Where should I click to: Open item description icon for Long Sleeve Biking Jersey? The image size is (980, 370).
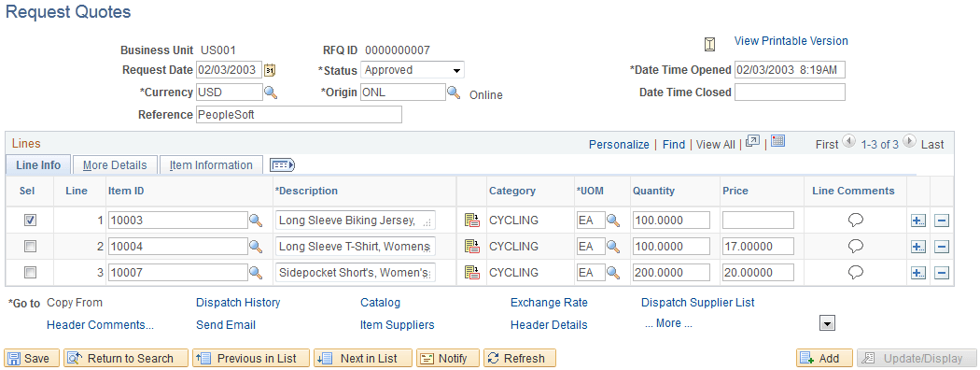point(472,221)
